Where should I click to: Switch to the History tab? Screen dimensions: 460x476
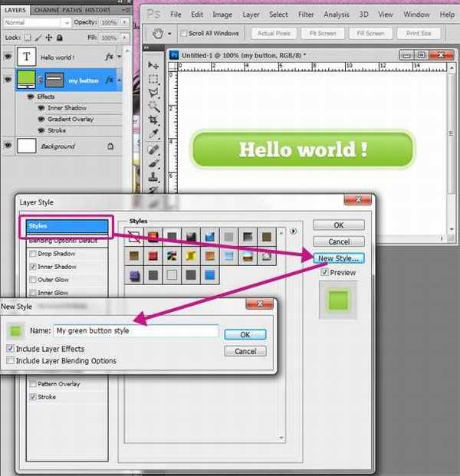(97, 9)
